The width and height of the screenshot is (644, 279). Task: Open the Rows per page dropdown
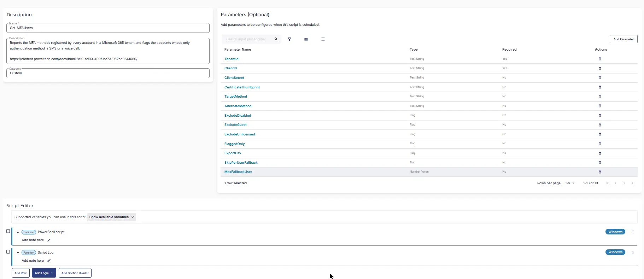pos(570,183)
